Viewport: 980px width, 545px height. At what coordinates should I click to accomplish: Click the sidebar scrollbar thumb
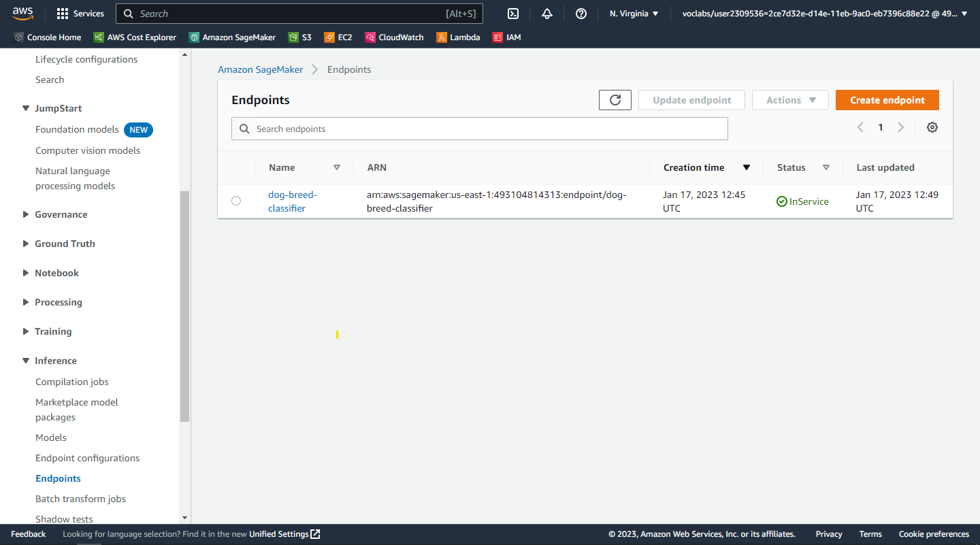click(184, 307)
